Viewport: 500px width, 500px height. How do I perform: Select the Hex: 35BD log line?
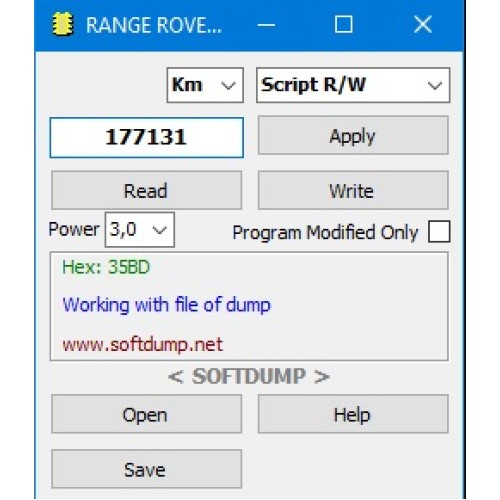[x=106, y=267]
